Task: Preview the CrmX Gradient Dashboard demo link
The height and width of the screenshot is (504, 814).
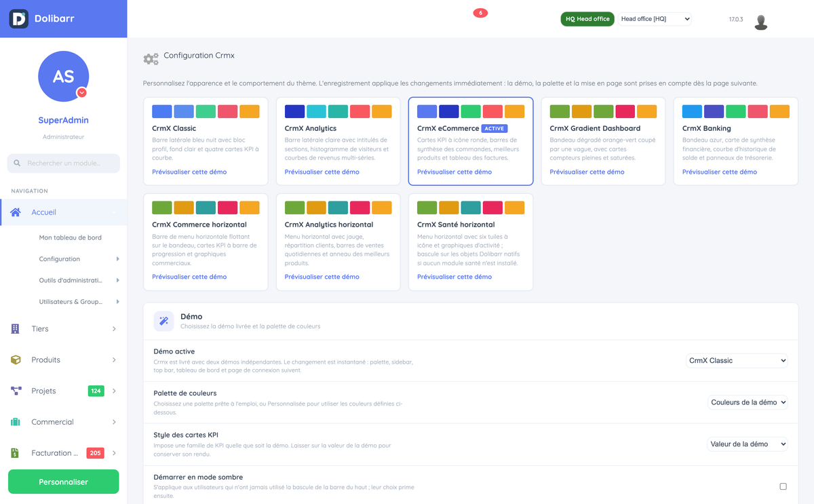Action: [587, 172]
